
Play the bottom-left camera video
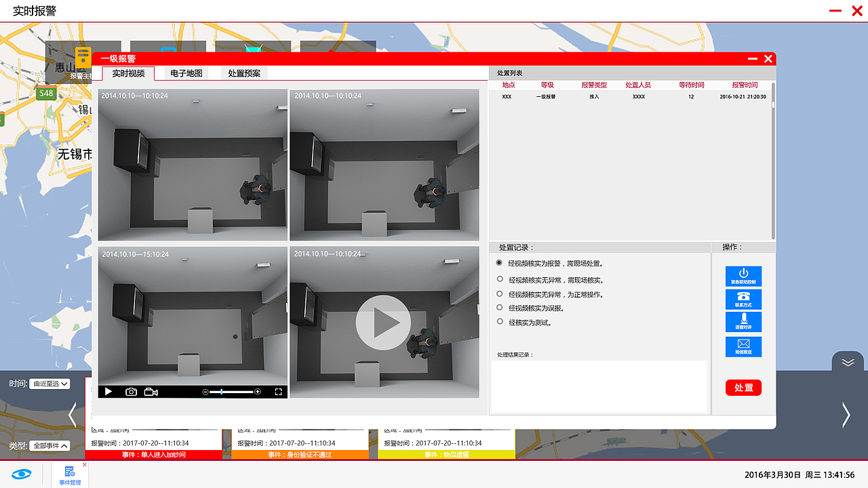pos(108,392)
